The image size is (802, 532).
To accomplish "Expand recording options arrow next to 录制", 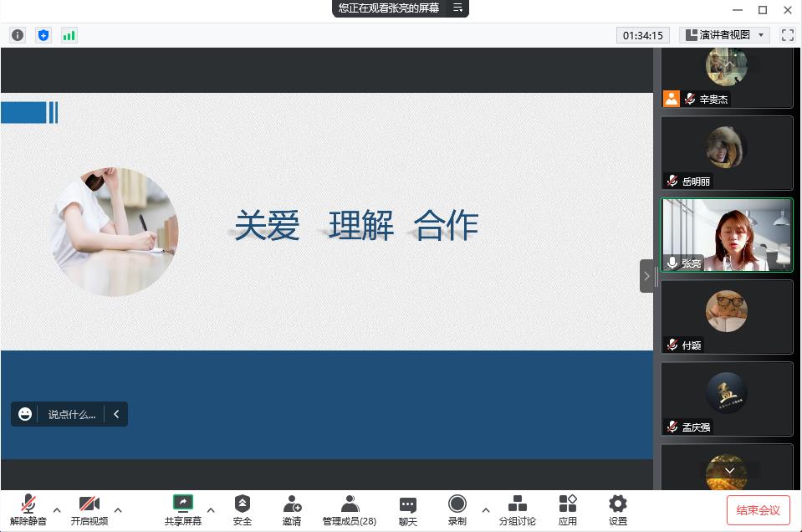I will (x=486, y=510).
